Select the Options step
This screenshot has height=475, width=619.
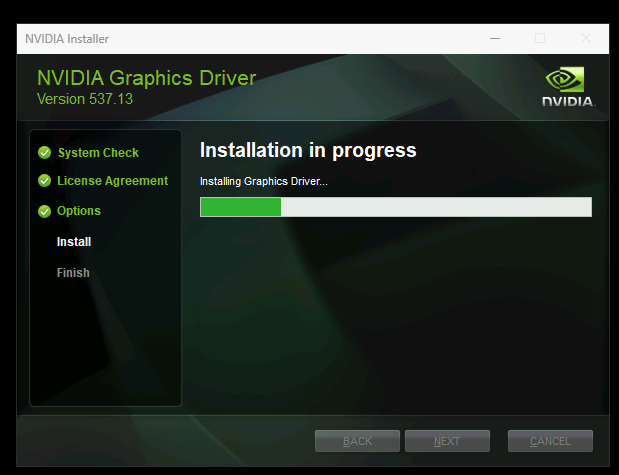79,211
